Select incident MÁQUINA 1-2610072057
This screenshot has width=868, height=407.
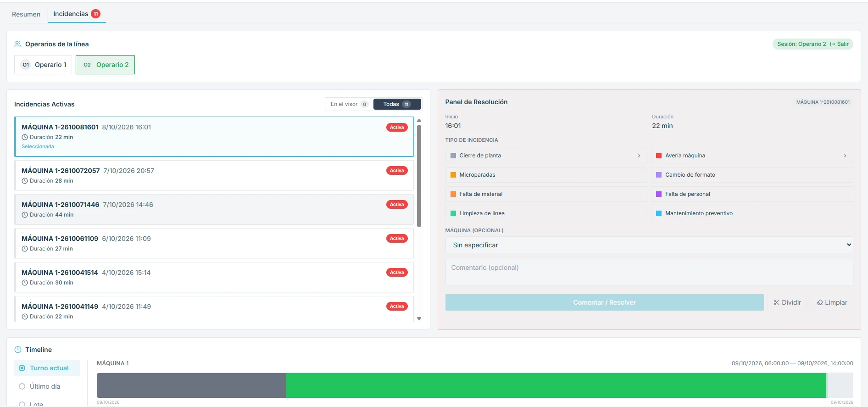pos(214,175)
